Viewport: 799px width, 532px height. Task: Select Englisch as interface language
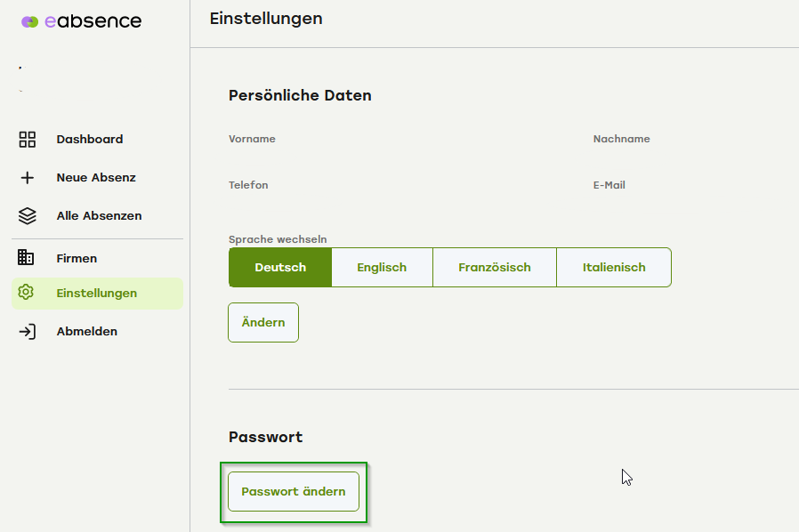pos(381,267)
